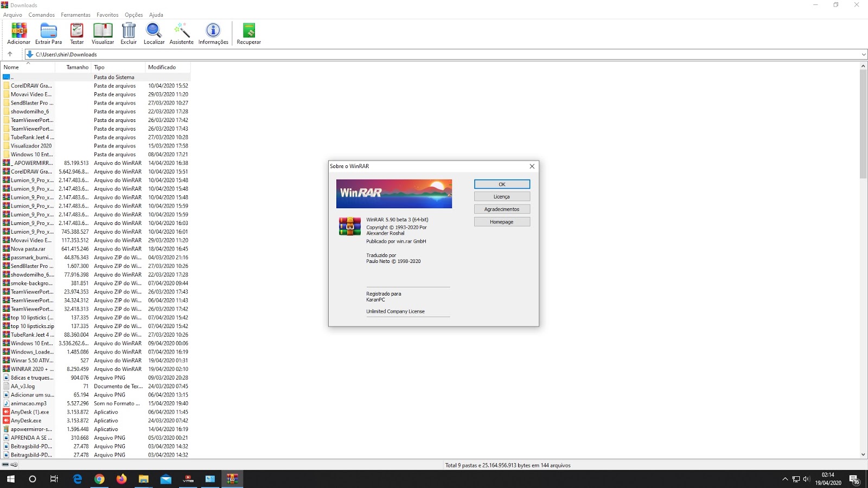Show archive Informações
Screen dimensions: 868x488
point(213,34)
